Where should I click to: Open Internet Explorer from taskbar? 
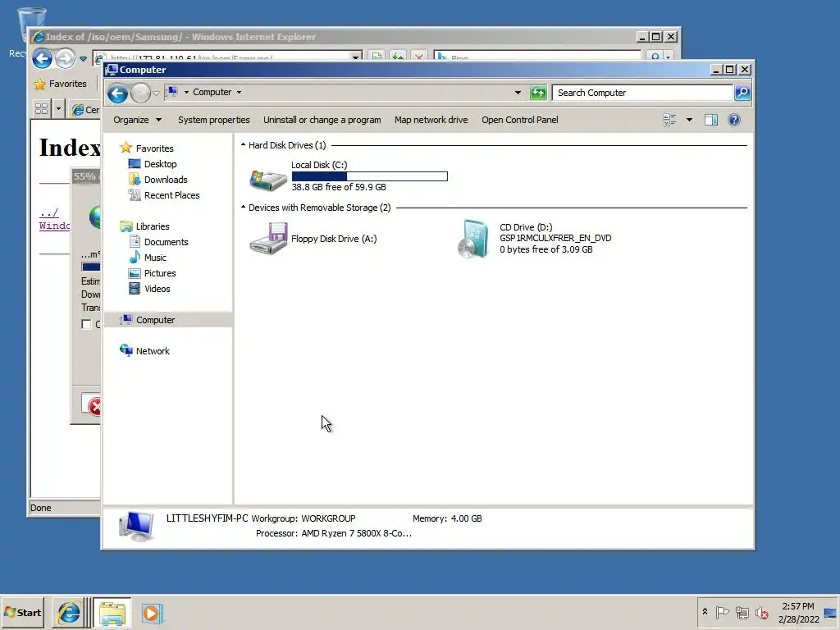click(x=69, y=613)
